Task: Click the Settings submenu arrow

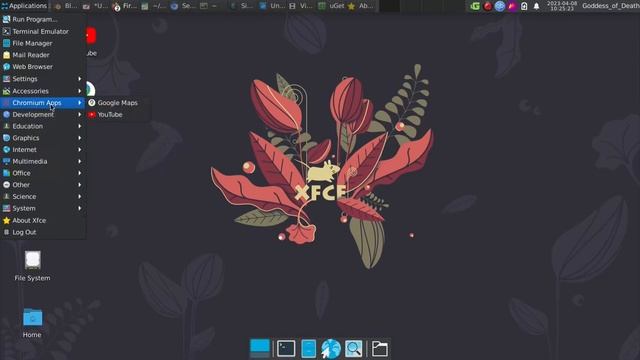Action: coord(80,79)
